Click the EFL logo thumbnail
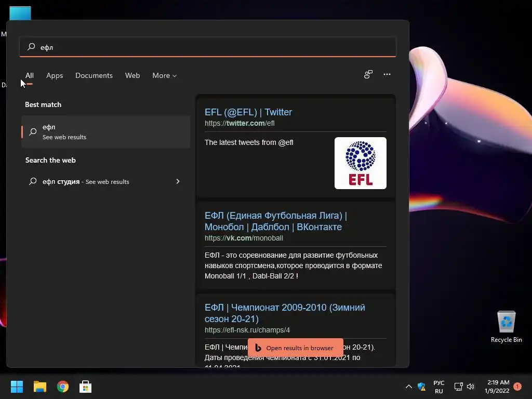This screenshot has width=532, height=399. [361, 163]
